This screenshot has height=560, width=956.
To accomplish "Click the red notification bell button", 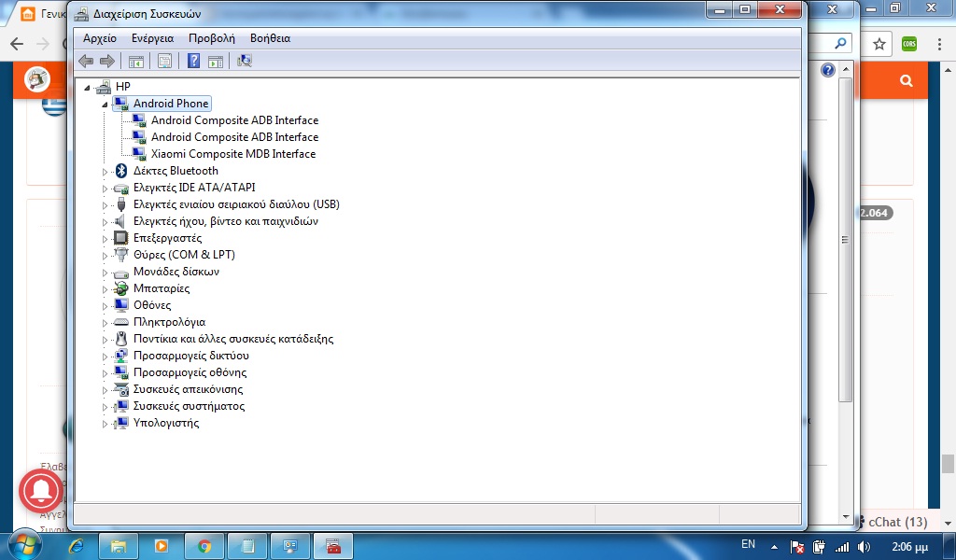I will 41,491.
